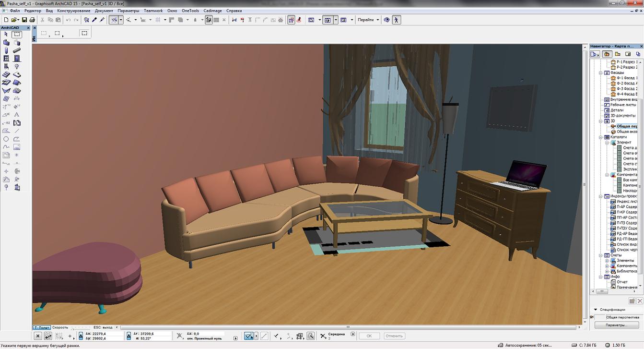Viewport: 644px width, 349px height.
Task: Toggle the walking figure explore mode button
Action: (396, 20)
